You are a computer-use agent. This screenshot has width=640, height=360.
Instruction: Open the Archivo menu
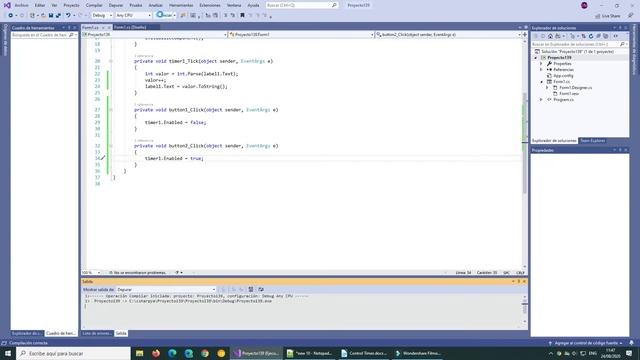[22, 5]
